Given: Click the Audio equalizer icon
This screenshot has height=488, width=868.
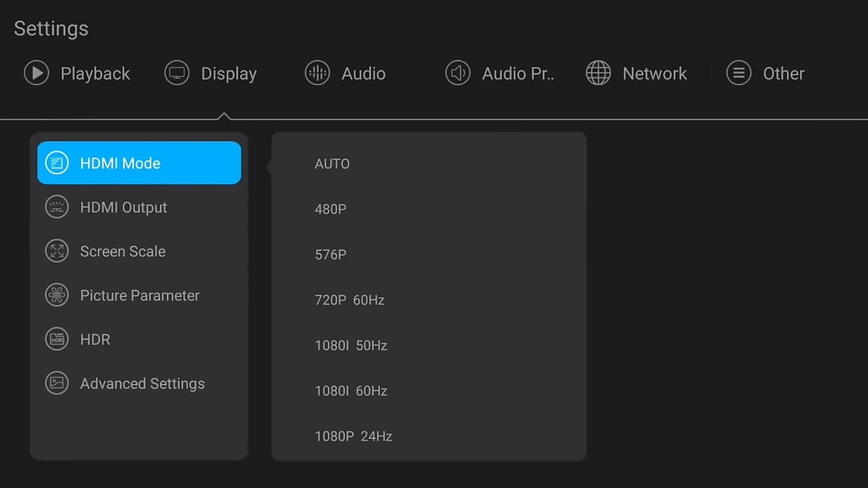Looking at the screenshot, I should pyautogui.click(x=316, y=73).
